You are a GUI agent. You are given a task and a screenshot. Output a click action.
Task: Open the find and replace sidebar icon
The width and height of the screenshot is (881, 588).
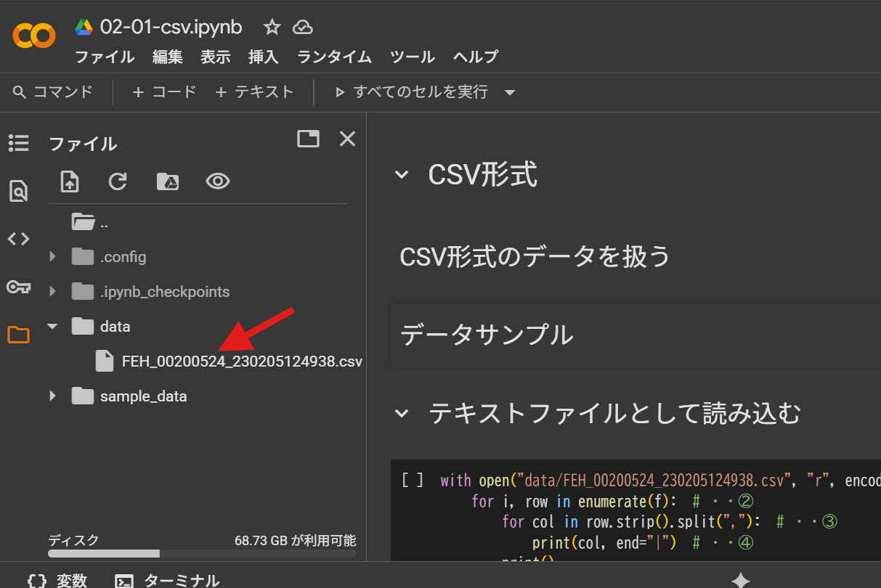tap(18, 192)
